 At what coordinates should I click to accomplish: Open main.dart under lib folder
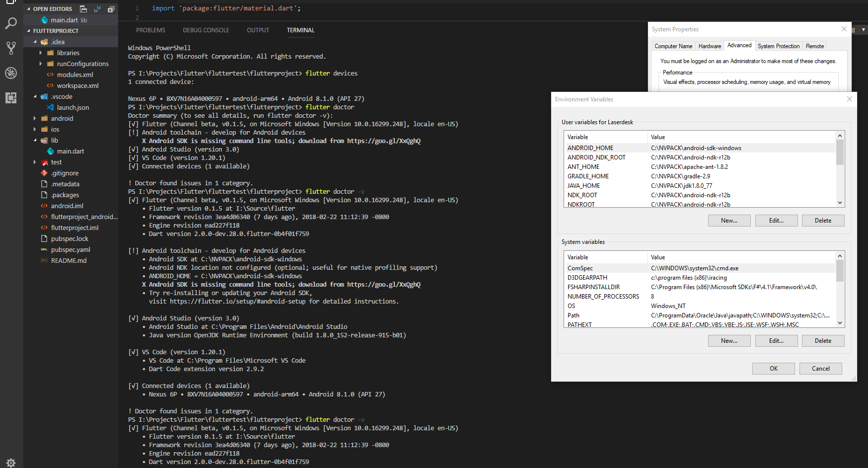pyautogui.click(x=71, y=151)
